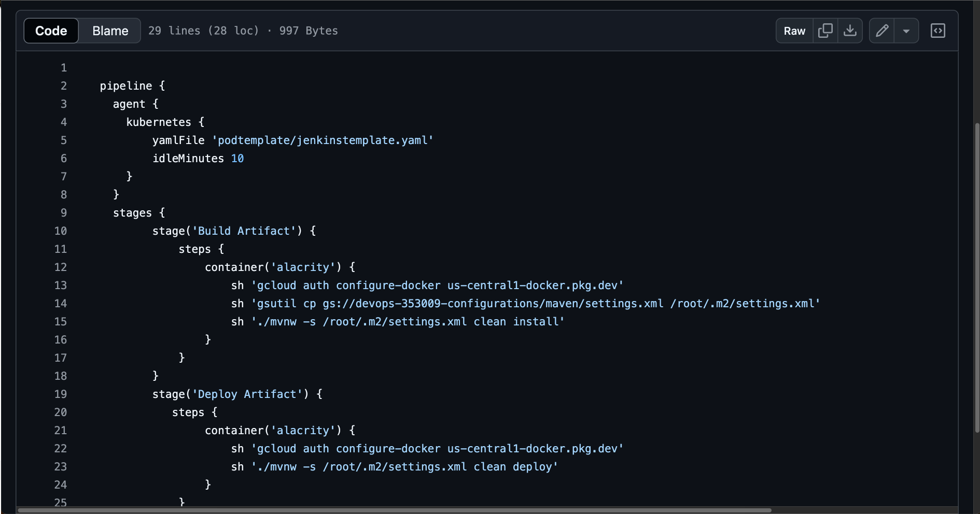Select the Code tab
Screen dimensions: 980x514
[x=51, y=31]
